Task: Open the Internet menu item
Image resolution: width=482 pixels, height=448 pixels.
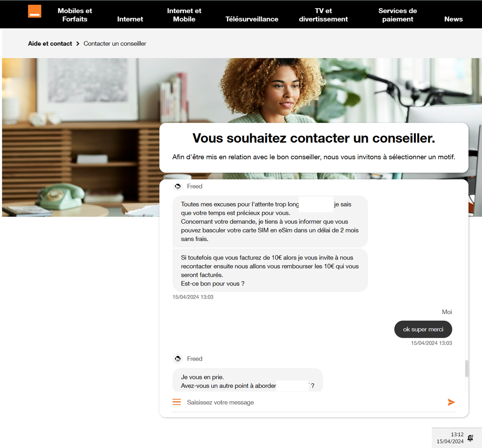Action: pos(130,19)
